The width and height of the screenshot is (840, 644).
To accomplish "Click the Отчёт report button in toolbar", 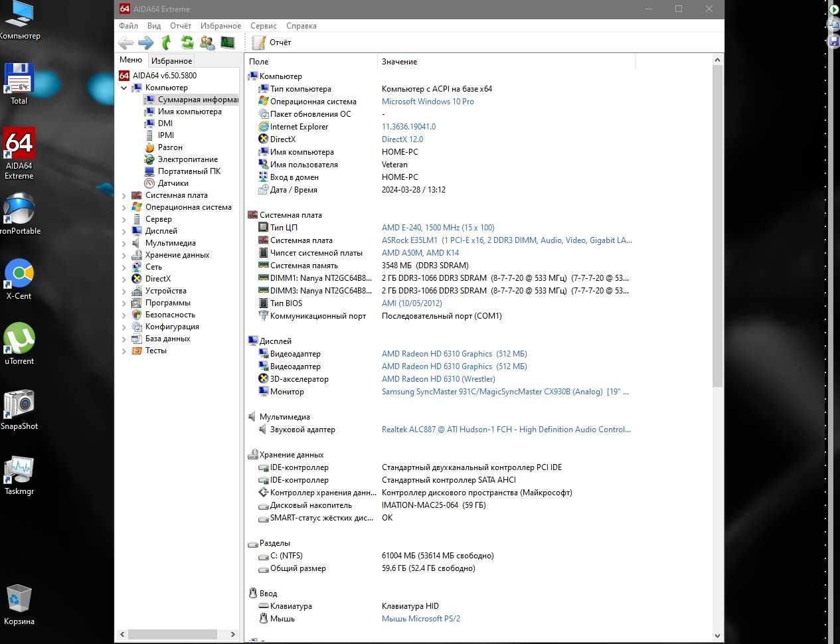I will tap(272, 42).
